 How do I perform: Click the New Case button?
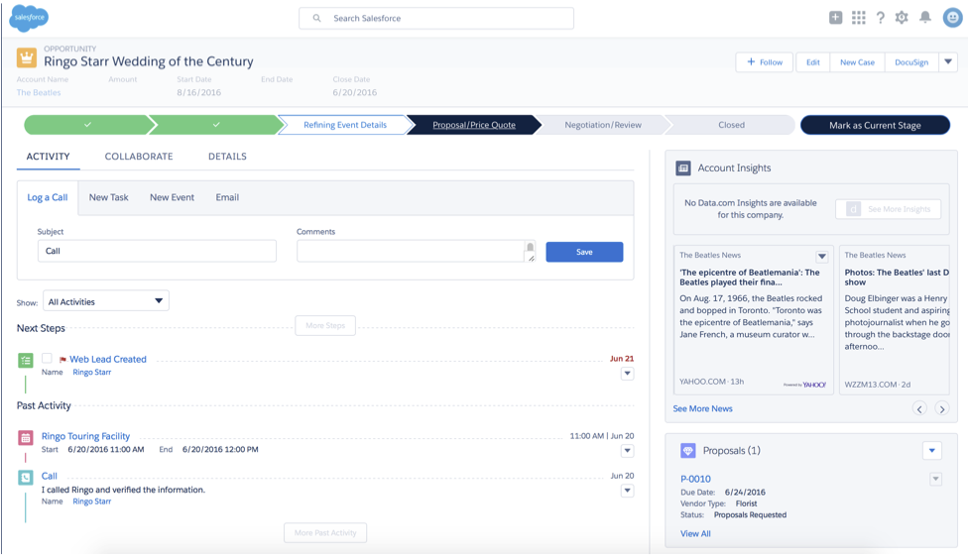[857, 61]
